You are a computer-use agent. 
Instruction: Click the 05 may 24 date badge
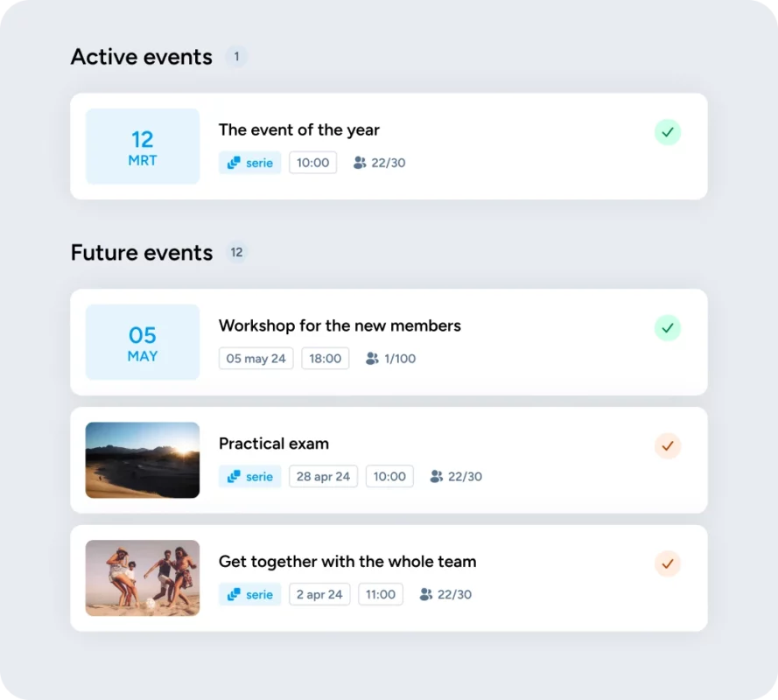(256, 359)
